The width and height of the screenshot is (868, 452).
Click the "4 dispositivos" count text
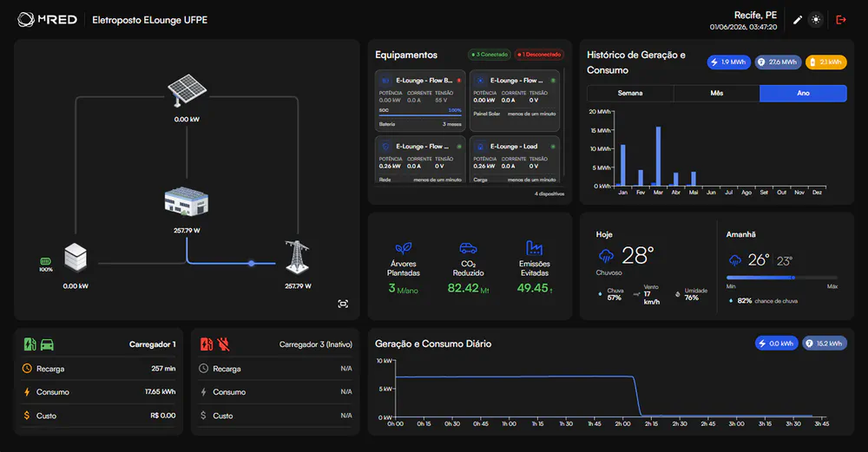(549, 194)
